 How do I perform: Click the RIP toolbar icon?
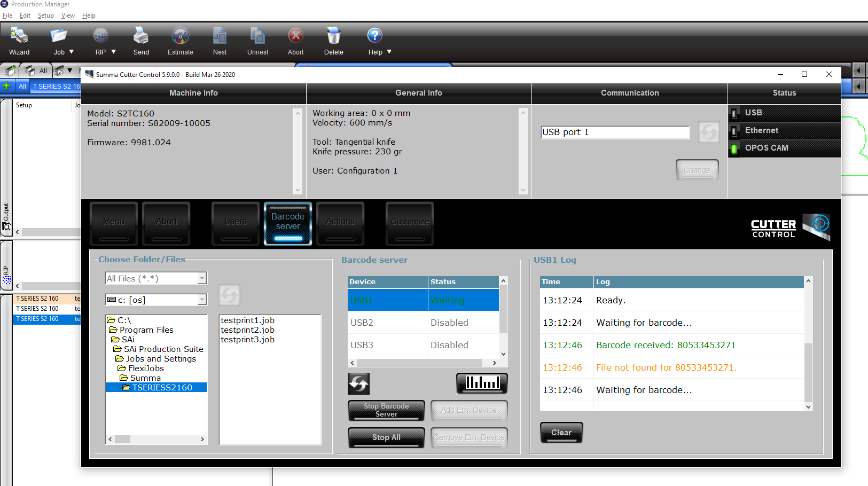click(100, 36)
